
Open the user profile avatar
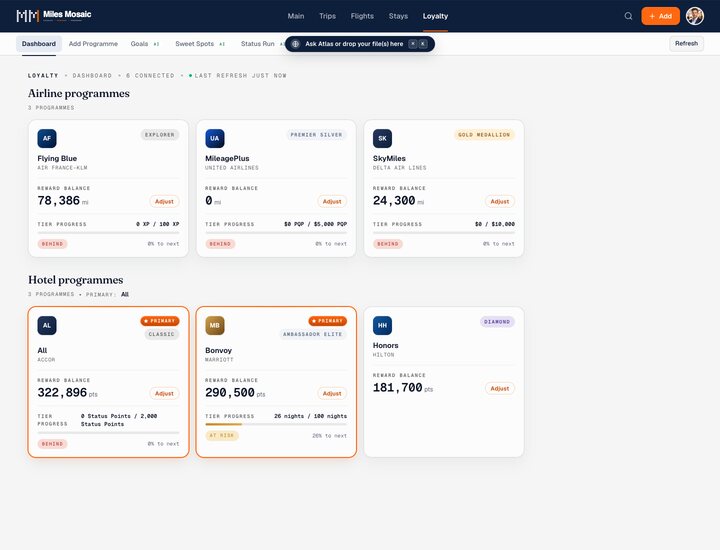(695, 16)
